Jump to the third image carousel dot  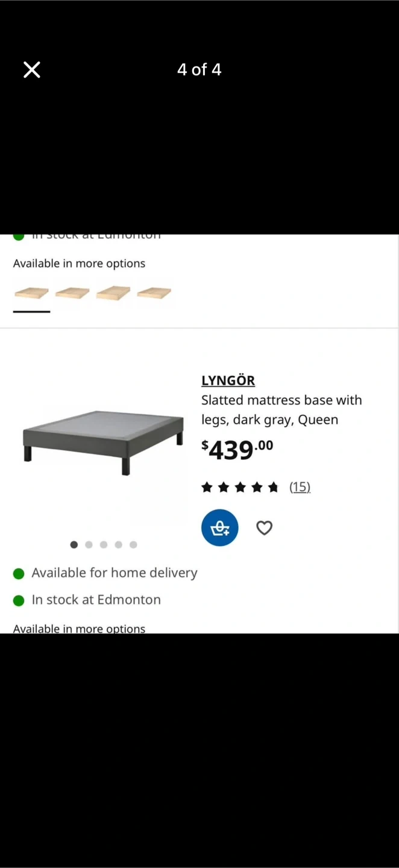(104, 545)
